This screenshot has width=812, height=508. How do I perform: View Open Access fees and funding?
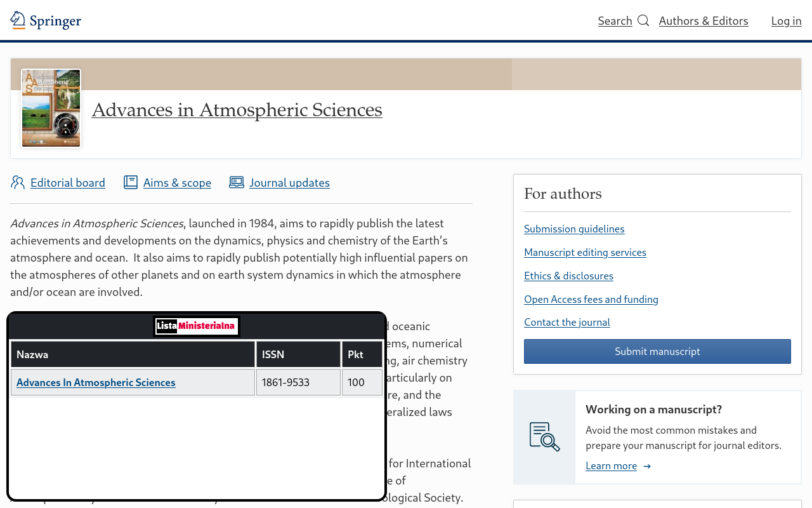(591, 300)
